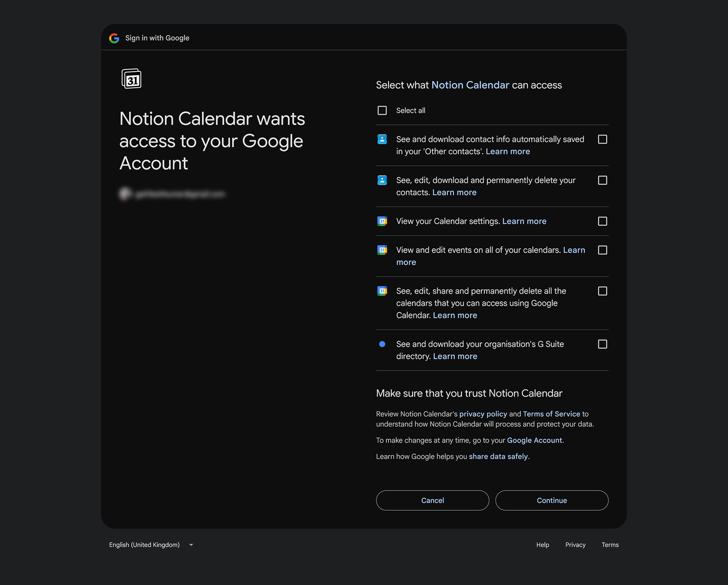
Task: Open Notion Calendar's privacy policy
Action: 483,414
